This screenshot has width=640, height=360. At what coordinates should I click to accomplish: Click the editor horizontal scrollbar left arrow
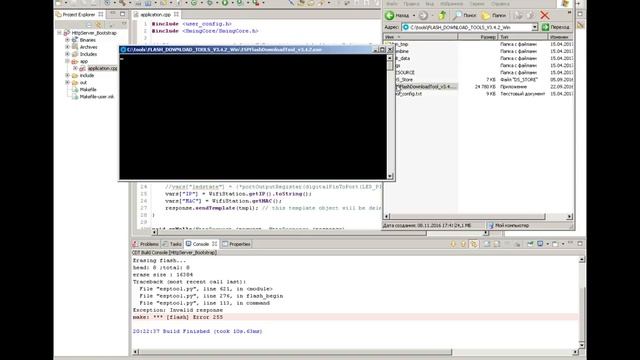[155, 232]
